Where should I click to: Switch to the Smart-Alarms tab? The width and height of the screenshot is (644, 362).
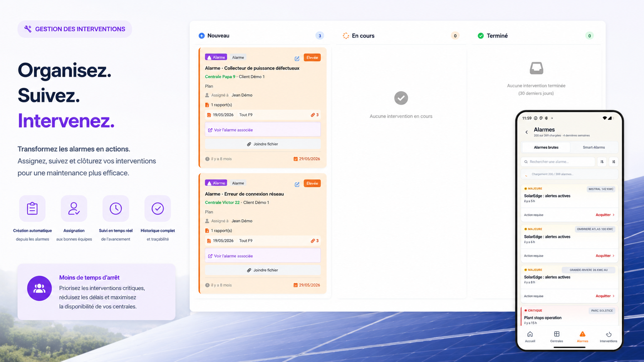click(x=594, y=147)
